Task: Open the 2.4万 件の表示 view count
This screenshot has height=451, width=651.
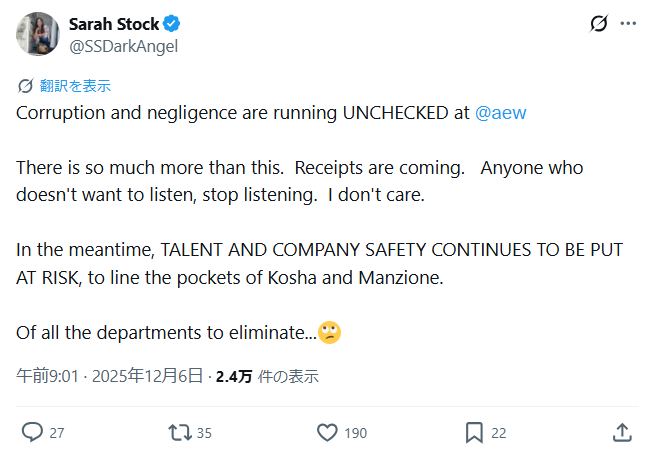Action: click(x=267, y=377)
